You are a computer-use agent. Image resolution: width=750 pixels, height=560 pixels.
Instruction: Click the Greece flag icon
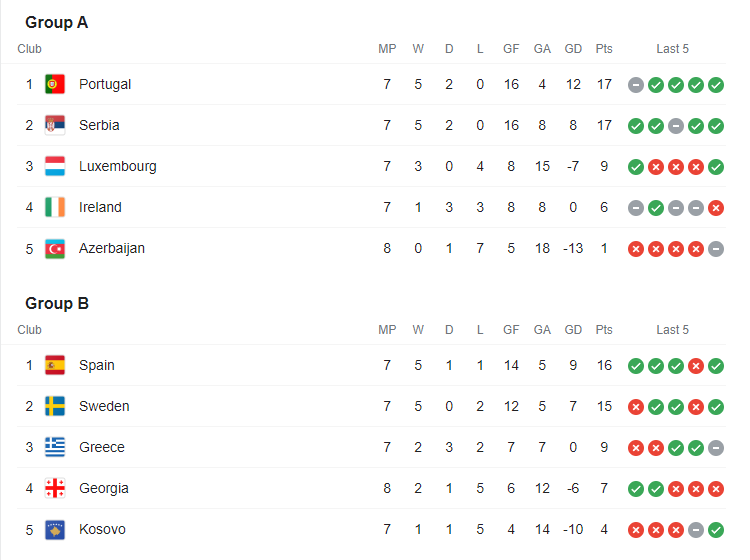pos(55,447)
